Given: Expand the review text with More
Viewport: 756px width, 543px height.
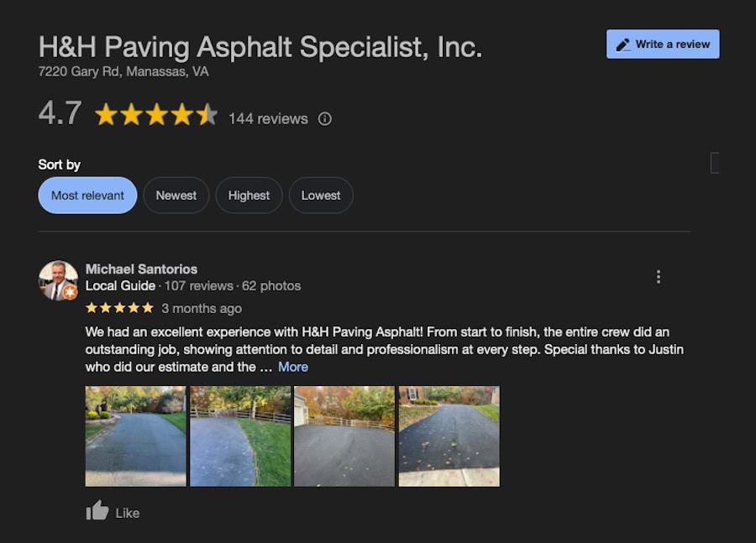Looking at the screenshot, I should [293, 367].
